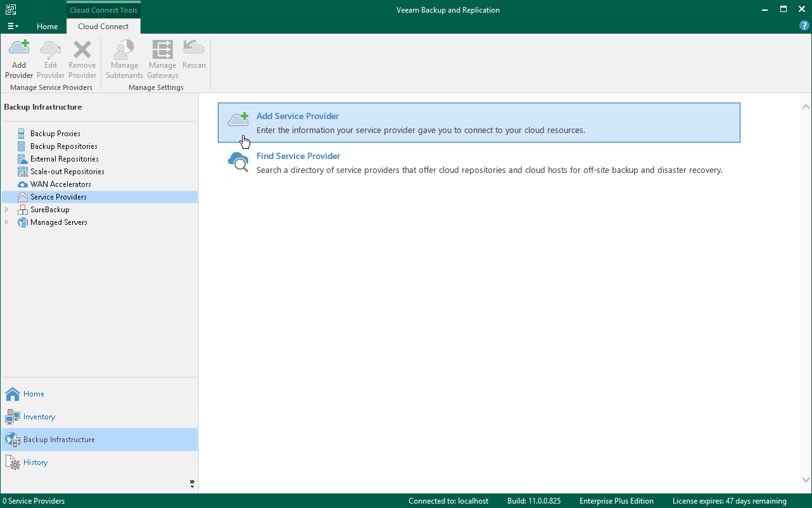Switch to the Home ribbon tab
Viewport: 812px width, 508px height.
pyautogui.click(x=48, y=27)
